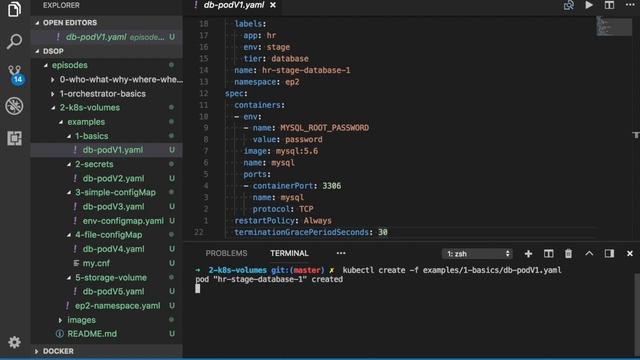This screenshot has height=360, width=640.
Task: Click the terminal vertical scrollbar
Action: [637, 314]
